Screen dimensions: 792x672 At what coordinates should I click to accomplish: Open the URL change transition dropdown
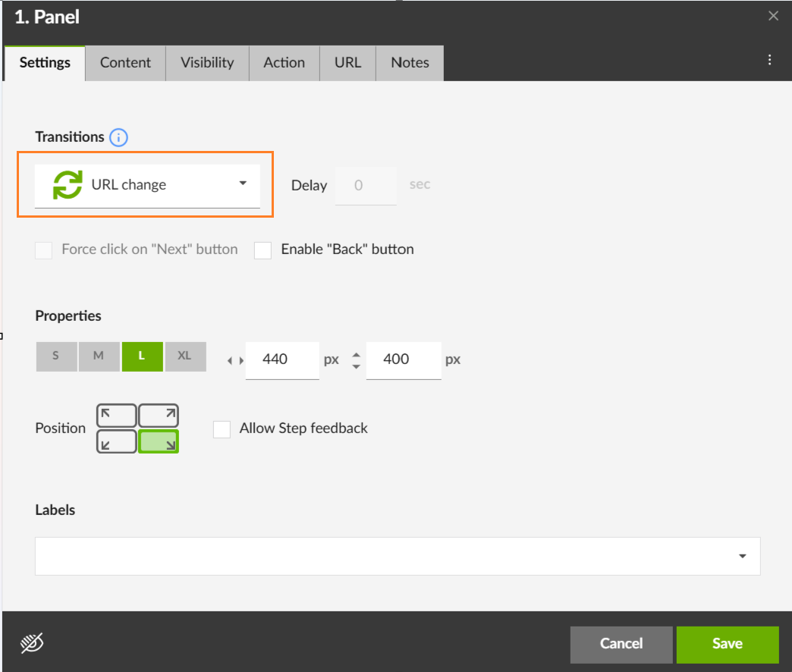[147, 185]
